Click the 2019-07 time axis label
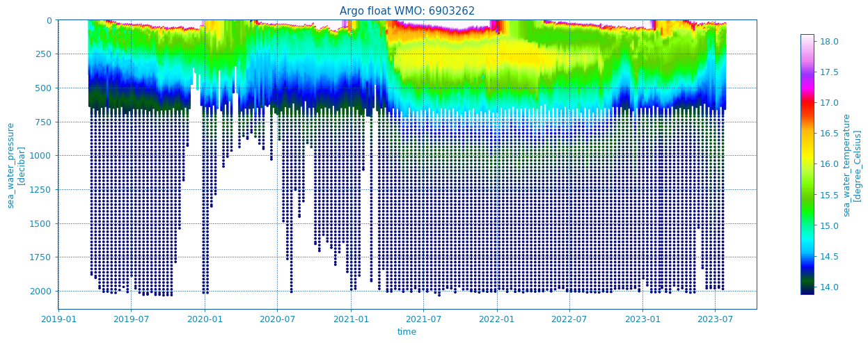868x343 pixels. (132, 319)
